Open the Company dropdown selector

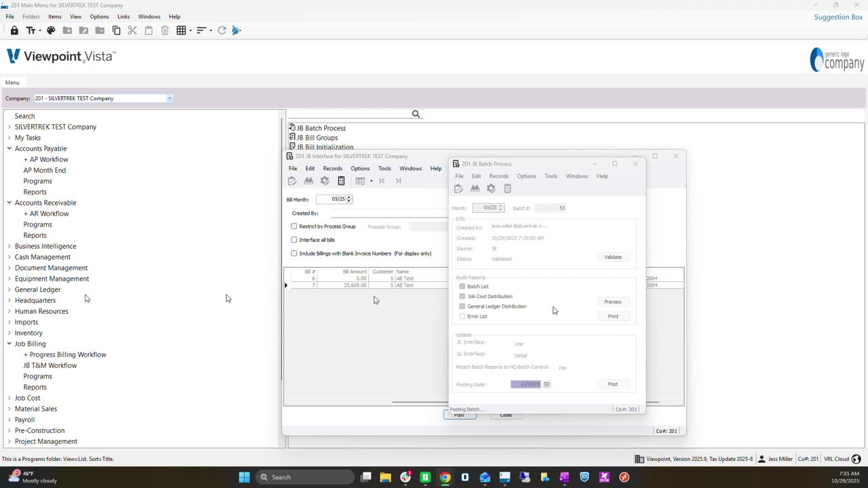(x=170, y=98)
